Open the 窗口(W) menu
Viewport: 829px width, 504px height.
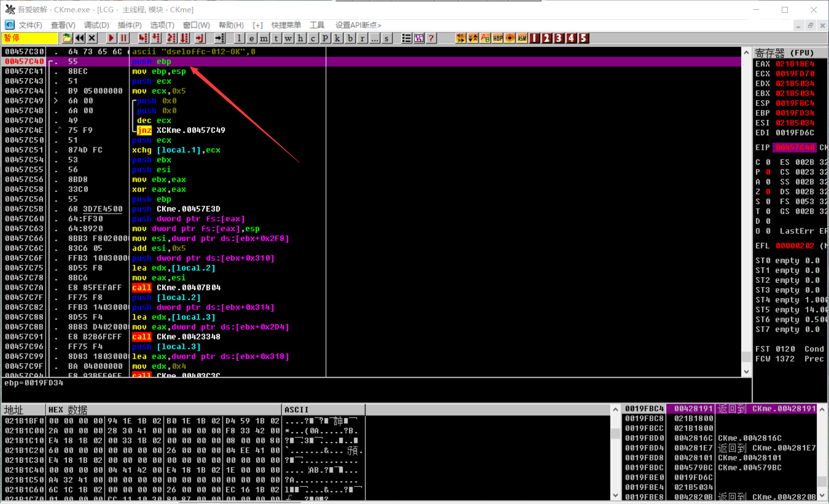click(x=196, y=25)
